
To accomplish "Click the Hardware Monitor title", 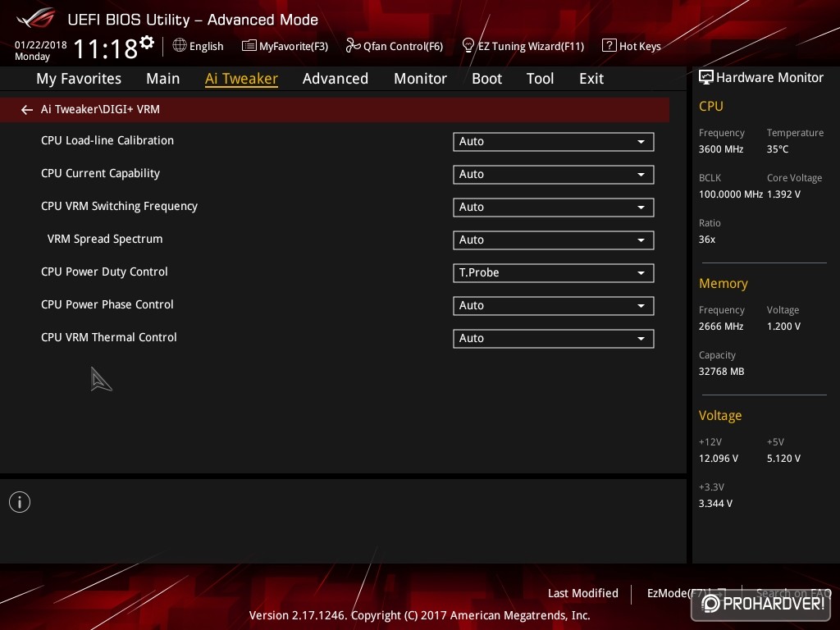I will tap(769, 78).
